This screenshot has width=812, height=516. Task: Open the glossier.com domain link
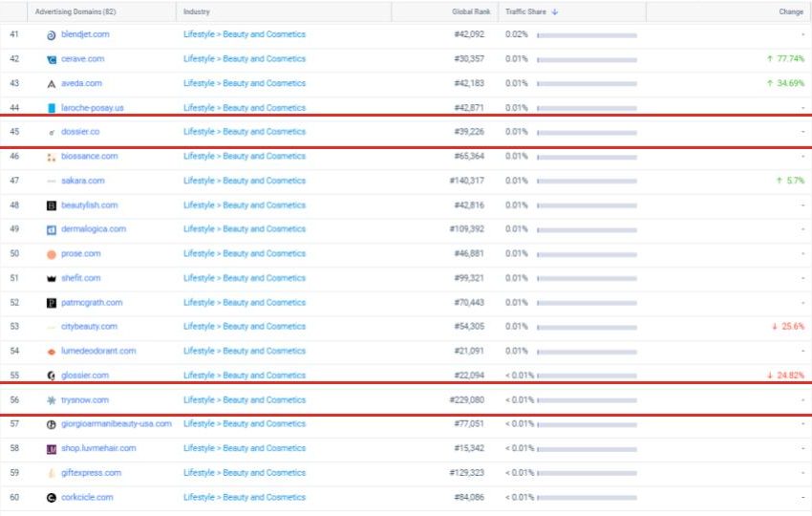tap(85, 376)
